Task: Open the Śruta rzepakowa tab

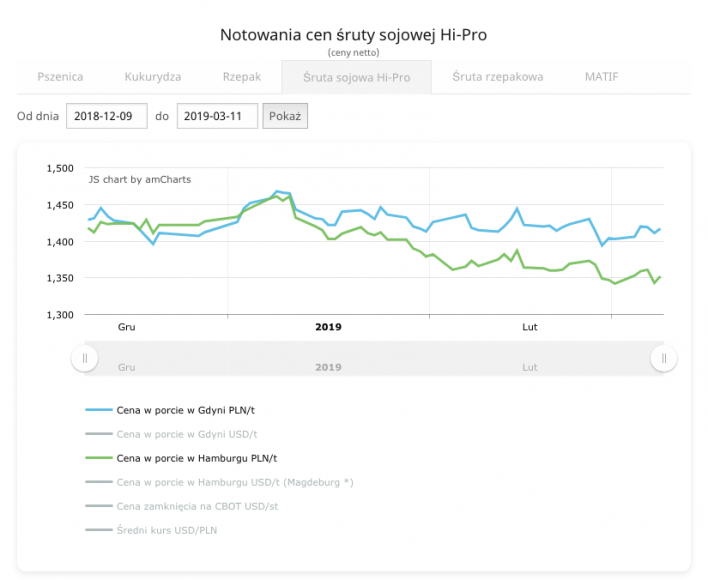Action: (x=497, y=76)
